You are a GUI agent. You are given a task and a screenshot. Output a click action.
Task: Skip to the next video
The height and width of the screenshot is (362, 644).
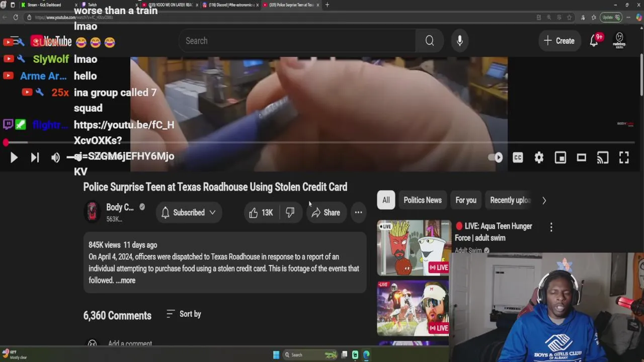(35, 158)
